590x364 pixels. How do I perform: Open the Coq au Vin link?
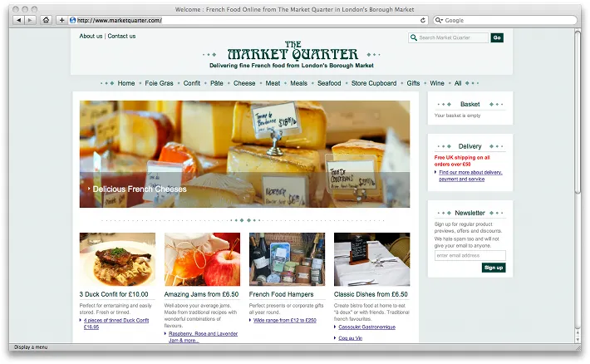point(351,338)
